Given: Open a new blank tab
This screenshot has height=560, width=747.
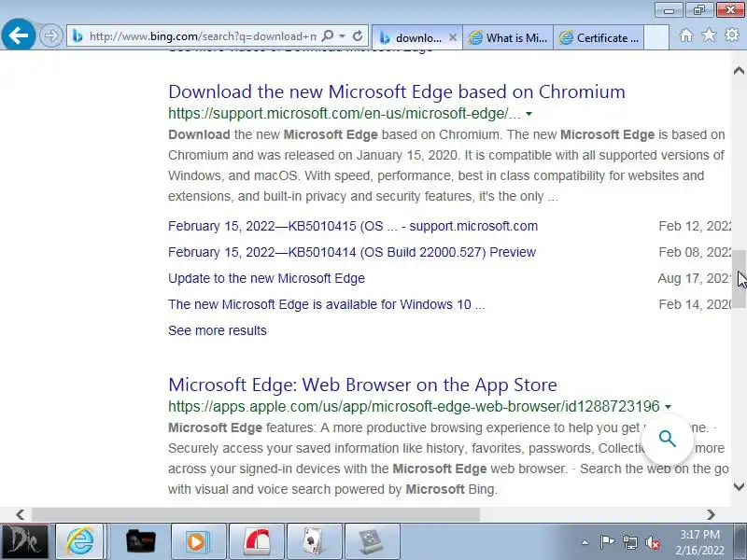Looking at the screenshot, I should tap(656, 37).
